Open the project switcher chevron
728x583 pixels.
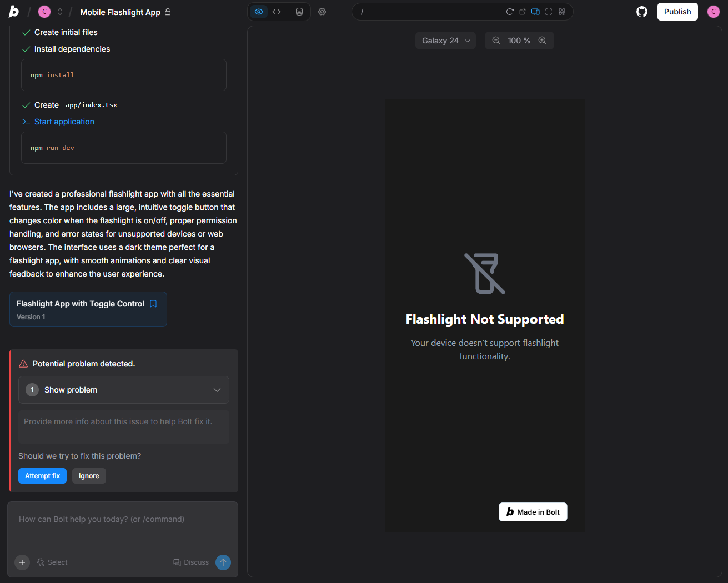click(59, 11)
